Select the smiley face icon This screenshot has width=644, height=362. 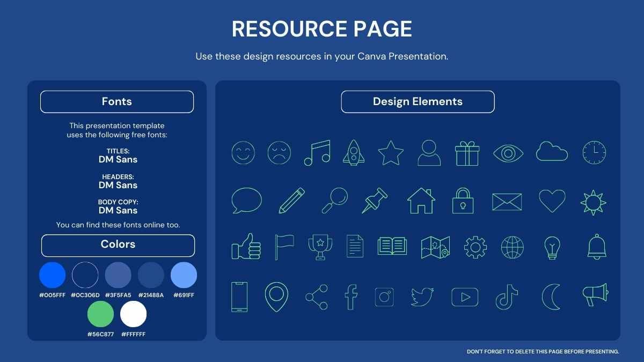243,153
